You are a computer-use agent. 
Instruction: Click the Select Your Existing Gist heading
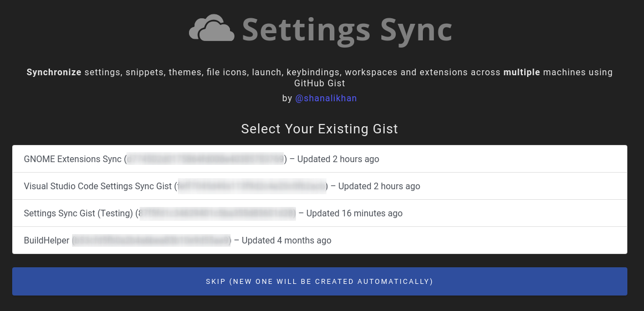point(320,129)
